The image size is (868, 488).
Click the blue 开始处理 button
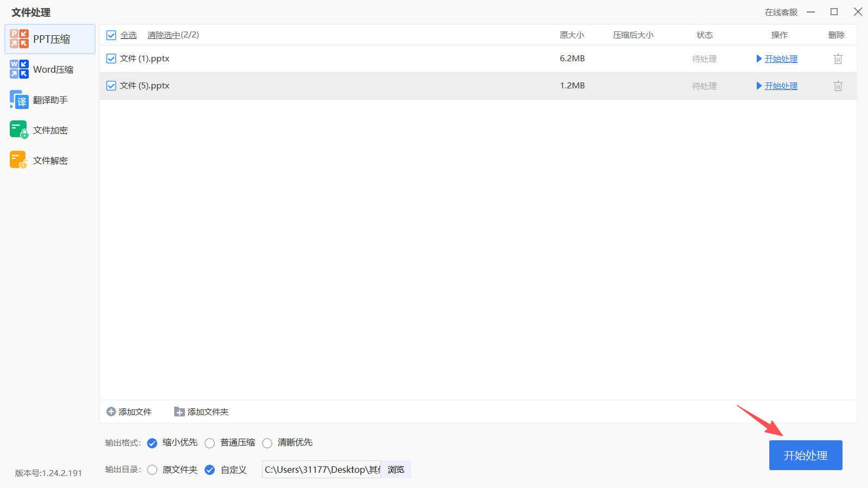click(x=806, y=455)
